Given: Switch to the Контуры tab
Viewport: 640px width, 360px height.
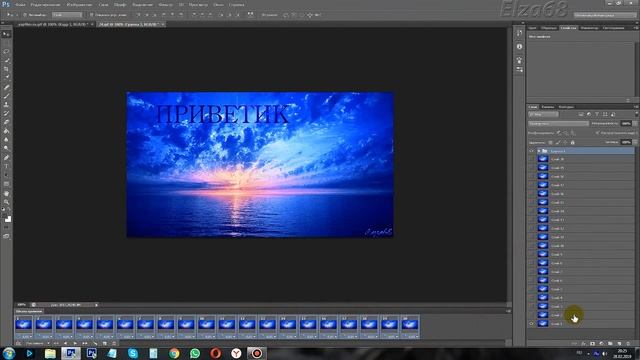Looking at the screenshot, I should click(x=566, y=107).
